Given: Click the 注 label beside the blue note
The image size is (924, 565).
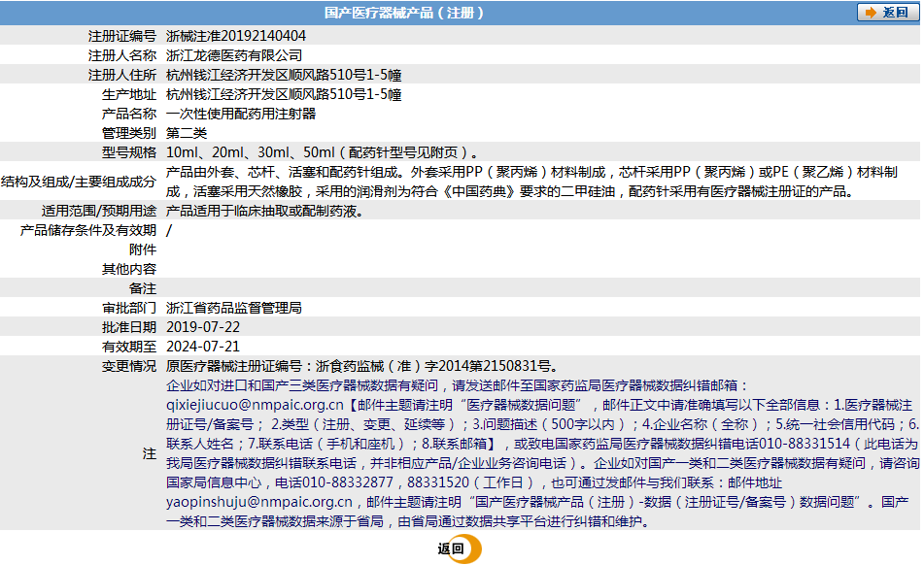Looking at the screenshot, I should click(x=150, y=453).
